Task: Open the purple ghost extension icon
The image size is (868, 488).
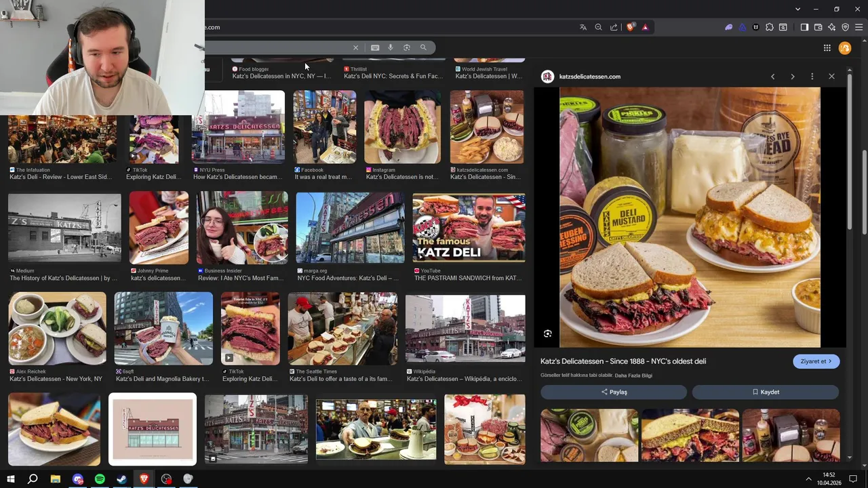Action: (x=728, y=27)
